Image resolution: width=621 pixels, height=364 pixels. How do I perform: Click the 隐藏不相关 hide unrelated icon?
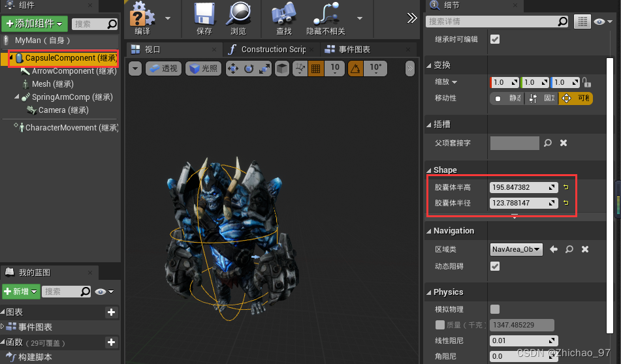tap(326, 14)
